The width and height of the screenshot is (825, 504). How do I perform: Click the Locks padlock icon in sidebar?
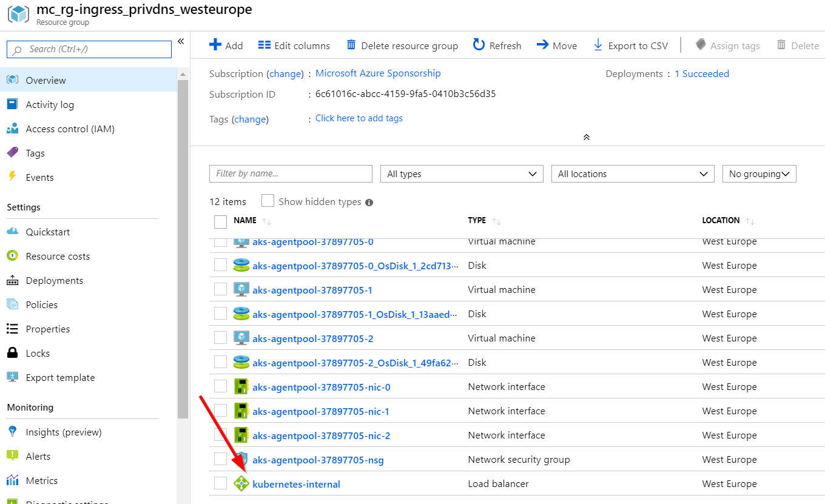point(12,353)
